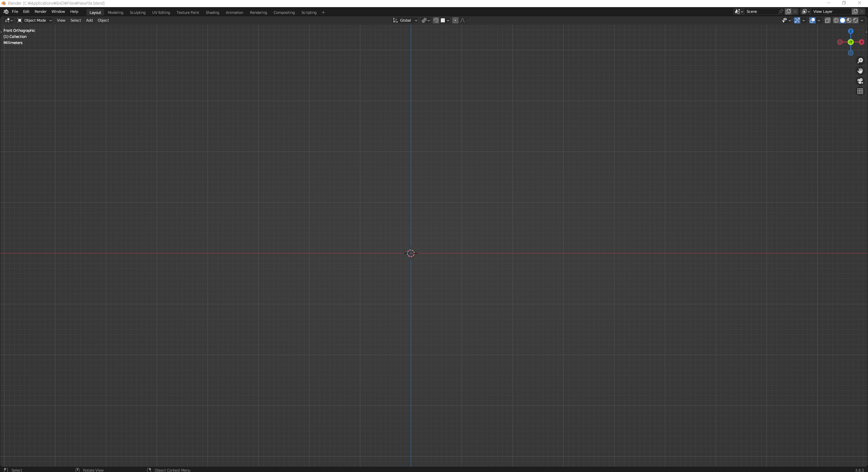Click the red X axis gizmo circle
The width and height of the screenshot is (868, 472).
coord(862,42)
